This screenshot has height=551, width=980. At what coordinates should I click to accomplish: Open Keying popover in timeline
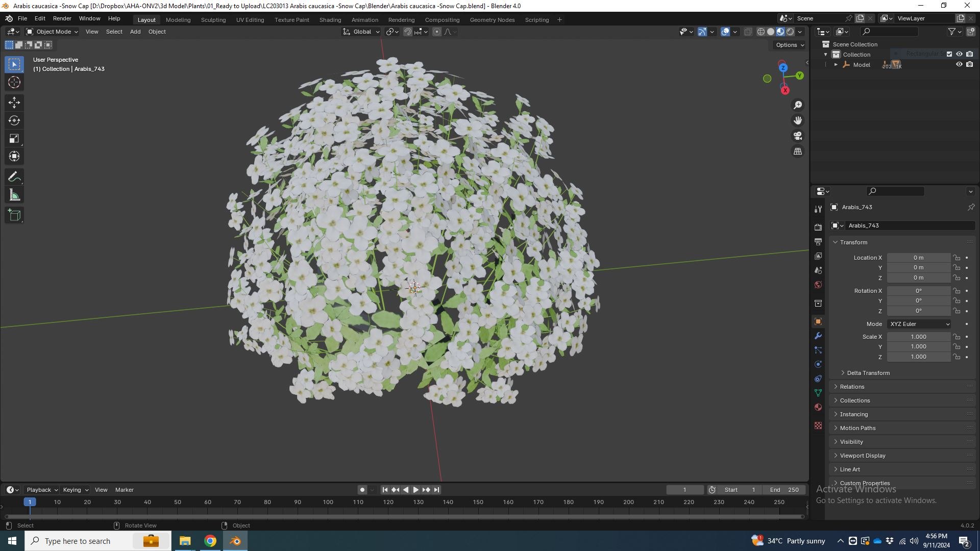click(x=75, y=490)
